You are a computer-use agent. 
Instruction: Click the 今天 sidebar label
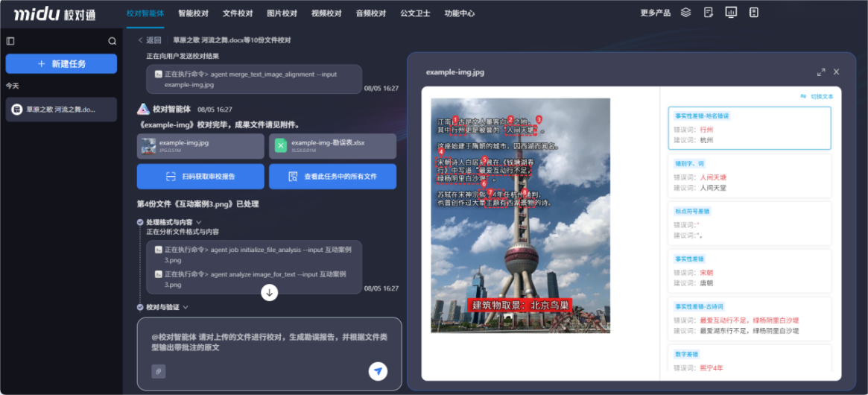point(12,86)
